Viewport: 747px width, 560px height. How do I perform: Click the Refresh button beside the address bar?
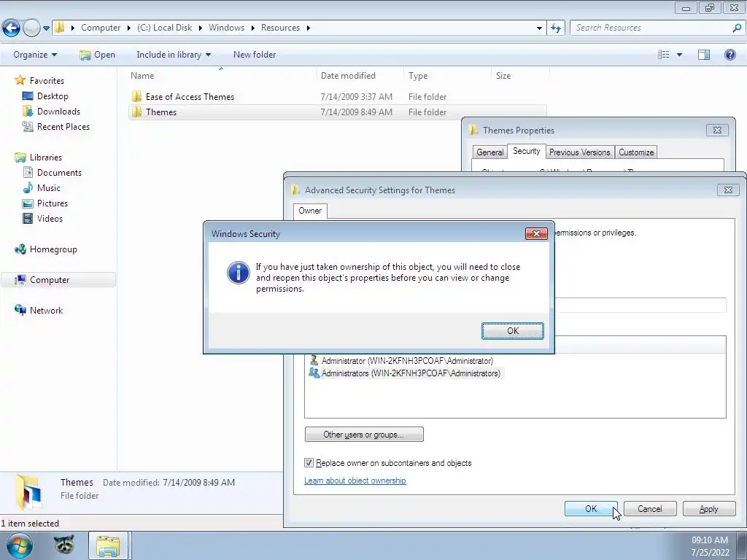pyautogui.click(x=555, y=28)
